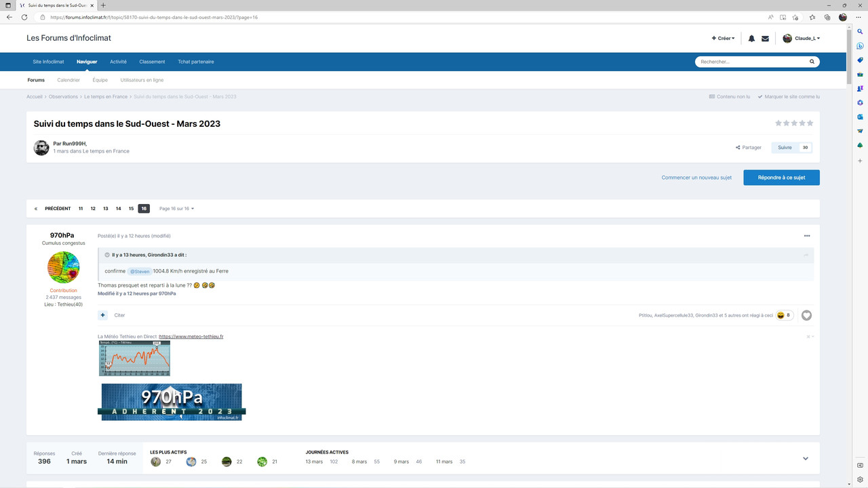Open the sidebar Search icon
The height and width of the screenshot is (488, 868).
pyautogui.click(x=860, y=32)
